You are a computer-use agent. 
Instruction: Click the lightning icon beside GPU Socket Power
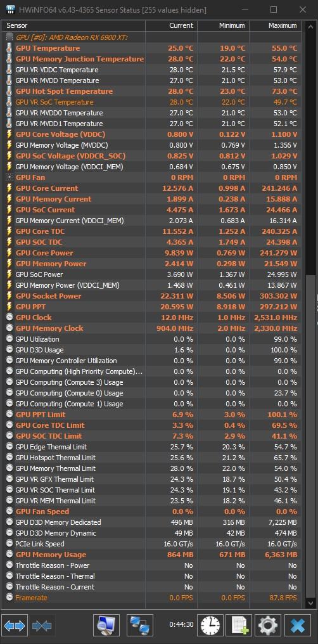click(x=10, y=296)
